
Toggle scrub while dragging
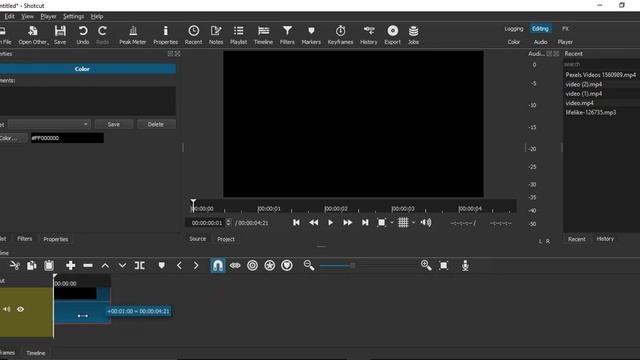point(235,266)
